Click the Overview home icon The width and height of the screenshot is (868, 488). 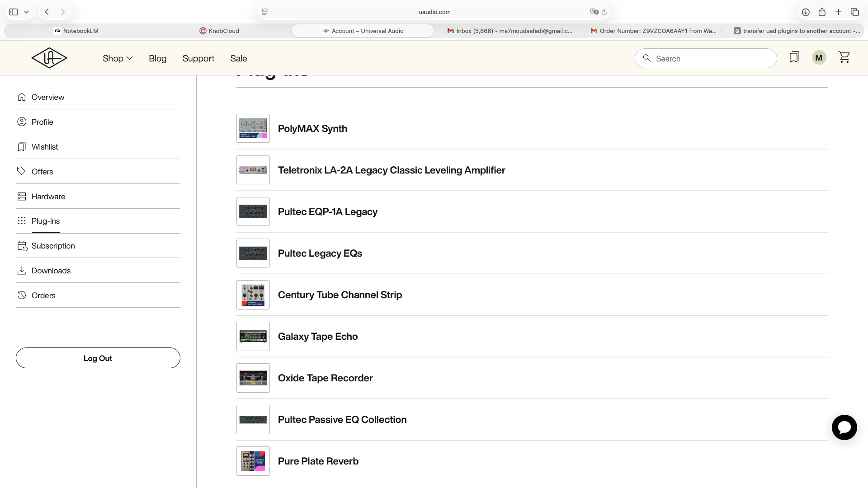(x=22, y=97)
